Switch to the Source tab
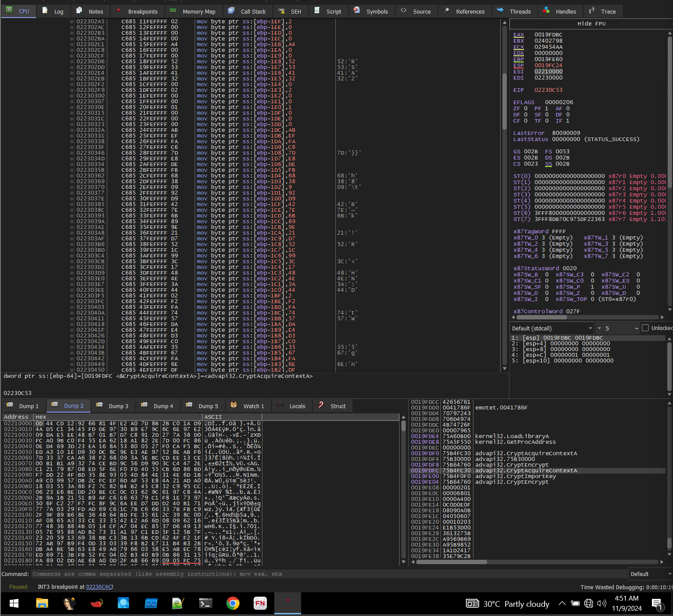 (x=416, y=11)
